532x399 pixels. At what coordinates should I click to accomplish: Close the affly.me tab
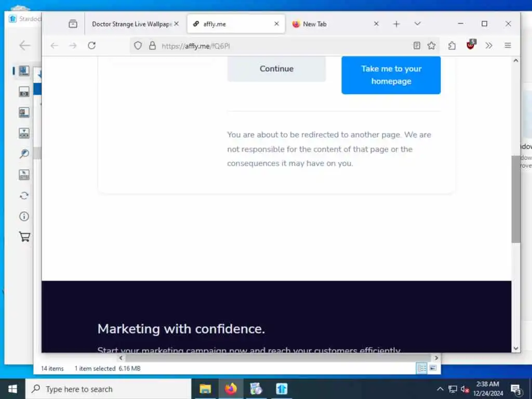276,24
